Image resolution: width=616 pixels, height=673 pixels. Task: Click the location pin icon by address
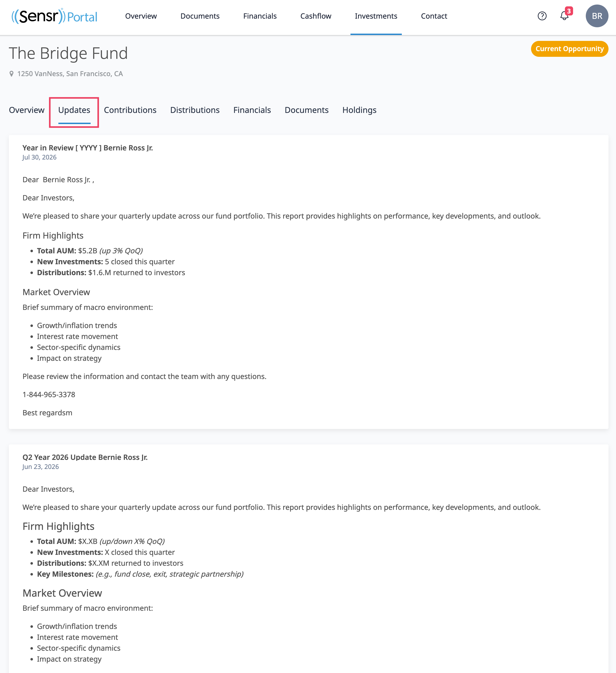tap(11, 74)
